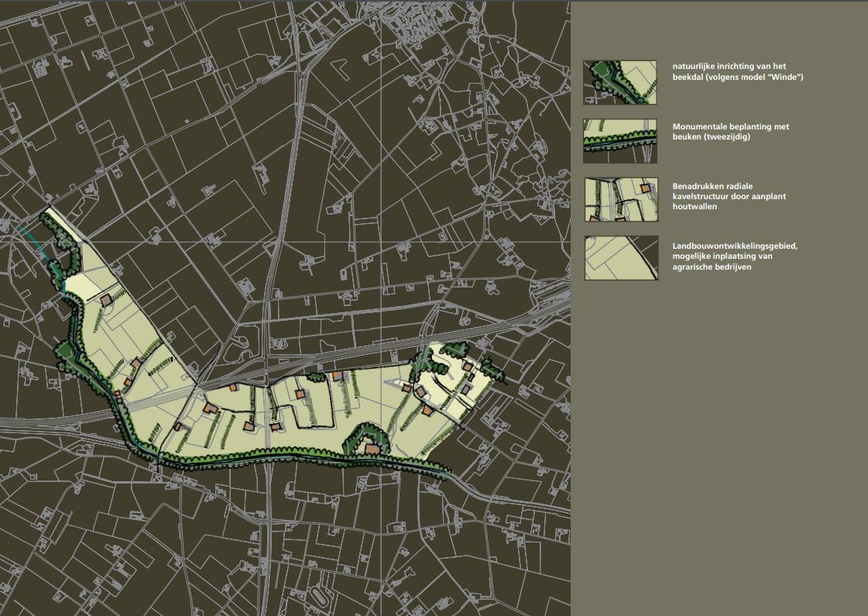Click the beekdal legend thumbnail at top

click(x=619, y=82)
